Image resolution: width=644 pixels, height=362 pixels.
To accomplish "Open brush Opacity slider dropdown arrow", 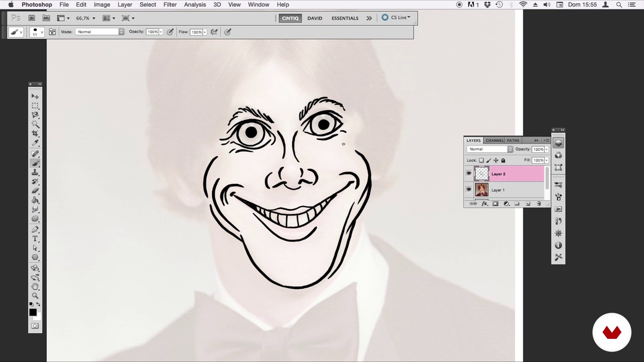I will tap(161, 32).
